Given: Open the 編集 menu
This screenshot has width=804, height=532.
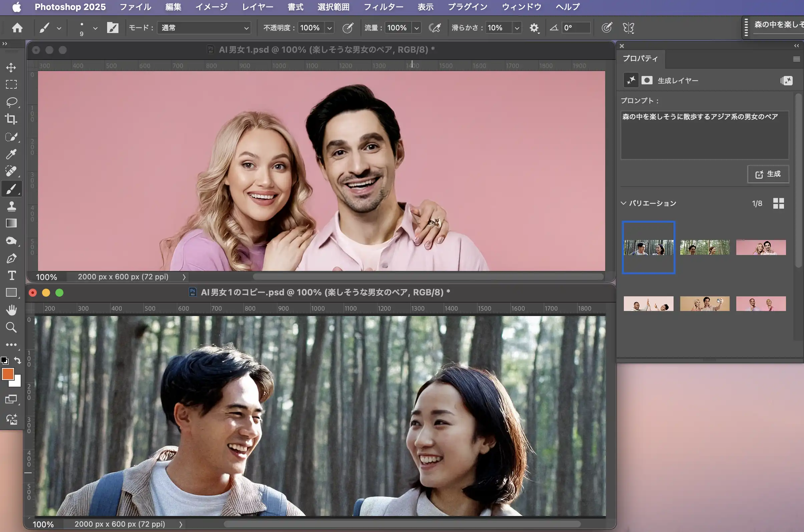Looking at the screenshot, I should tap(173, 7).
